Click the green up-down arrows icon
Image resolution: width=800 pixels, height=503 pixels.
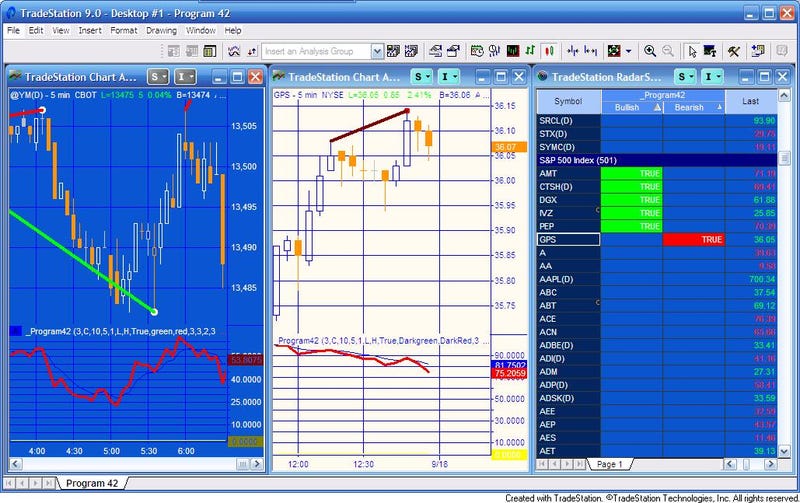point(530,51)
